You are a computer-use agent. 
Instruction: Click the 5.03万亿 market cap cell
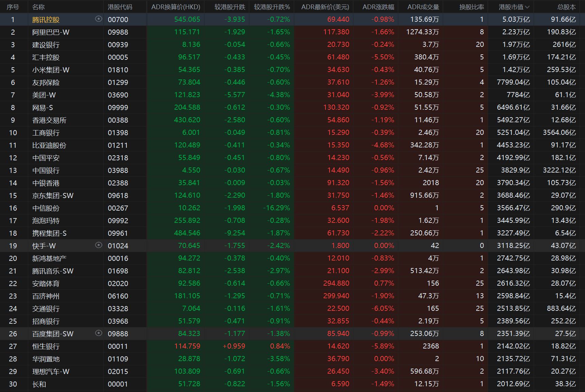(x=516, y=19)
